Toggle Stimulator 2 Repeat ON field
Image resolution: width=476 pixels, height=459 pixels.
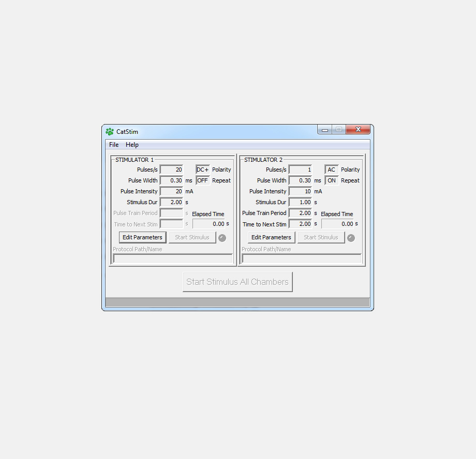coord(331,180)
